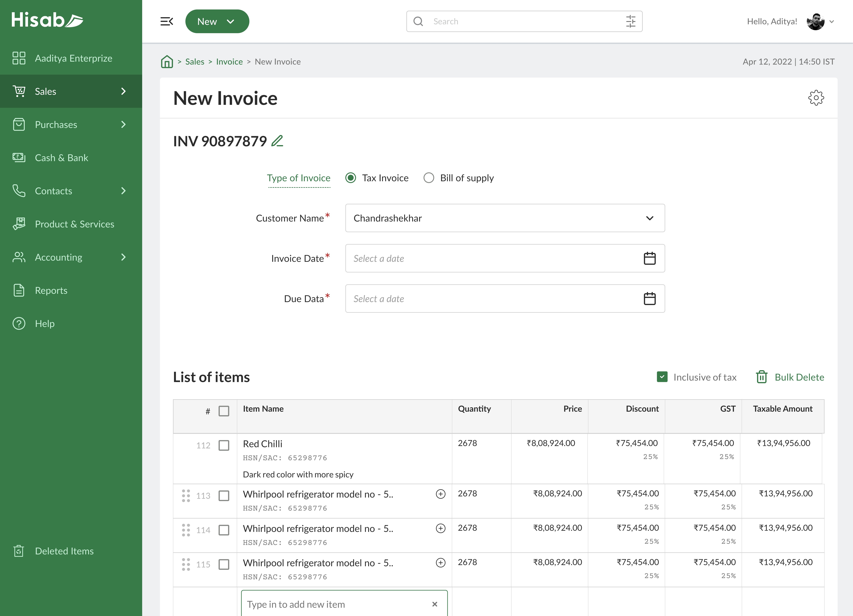Select the Tax Invoice radio button
The image size is (853, 616).
point(351,178)
